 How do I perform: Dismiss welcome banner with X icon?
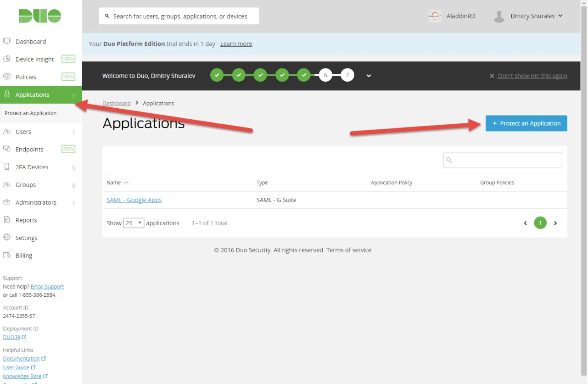click(x=492, y=76)
